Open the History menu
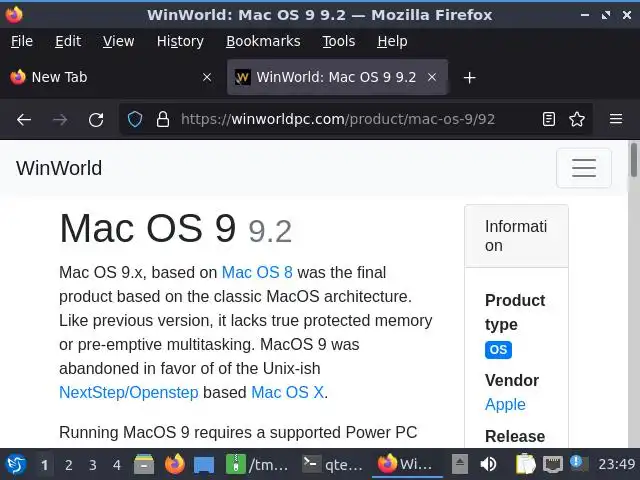The image size is (640, 480). [x=180, y=41]
